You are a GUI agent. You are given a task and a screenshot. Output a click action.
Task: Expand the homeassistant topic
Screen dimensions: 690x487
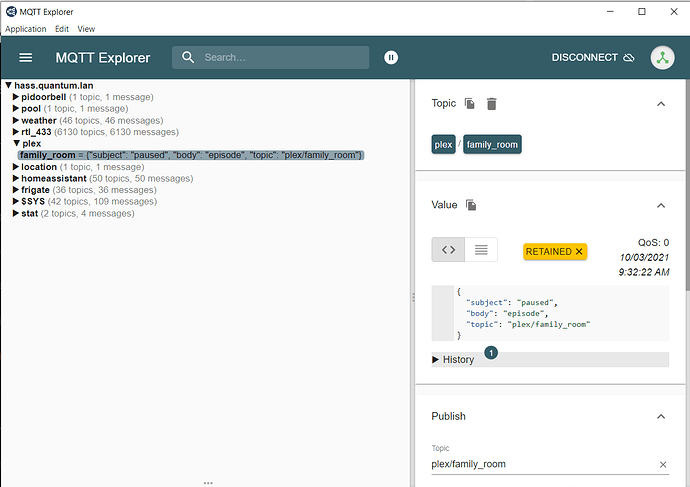16,178
